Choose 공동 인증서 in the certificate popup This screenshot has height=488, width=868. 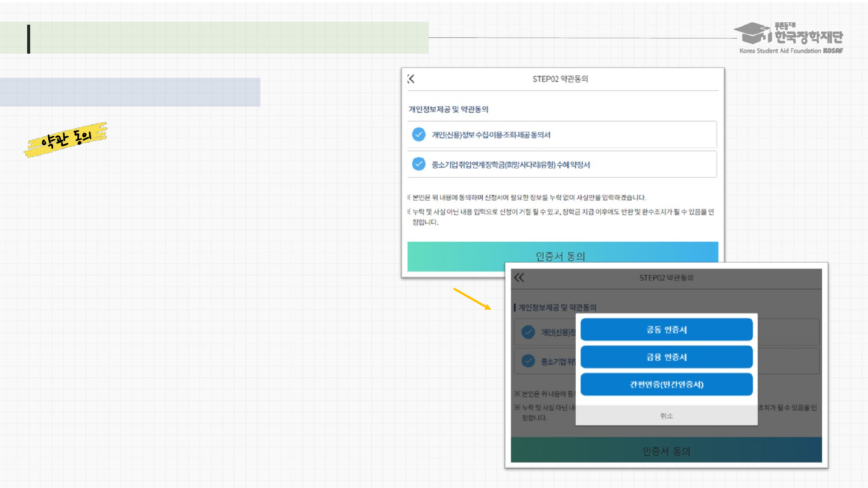(666, 330)
